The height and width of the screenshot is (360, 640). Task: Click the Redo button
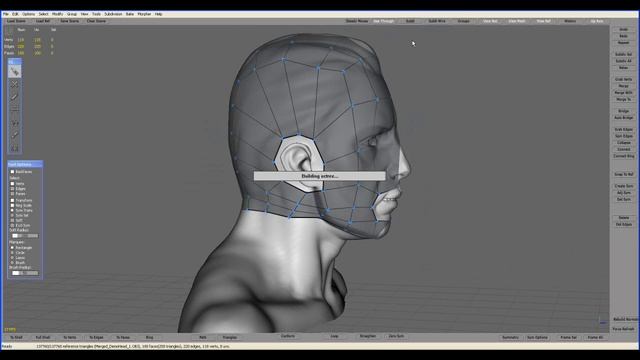coord(623,36)
